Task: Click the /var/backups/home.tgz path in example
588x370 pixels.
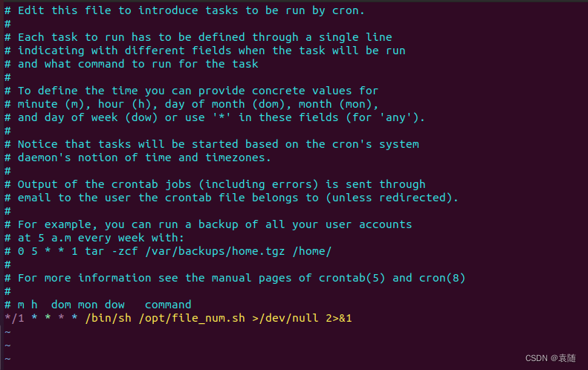Action: pyautogui.click(x=215, y=251)
